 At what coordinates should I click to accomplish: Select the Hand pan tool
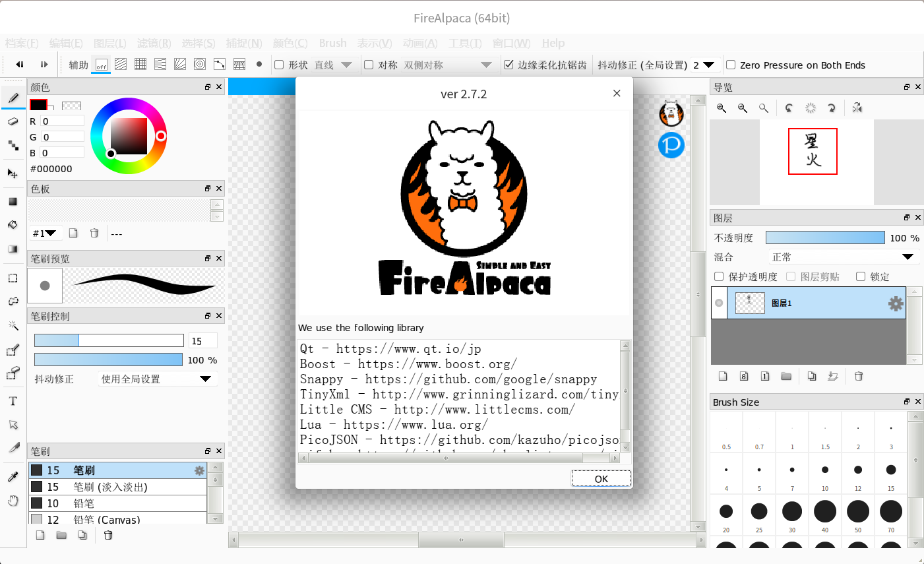[x=13, y=501]
